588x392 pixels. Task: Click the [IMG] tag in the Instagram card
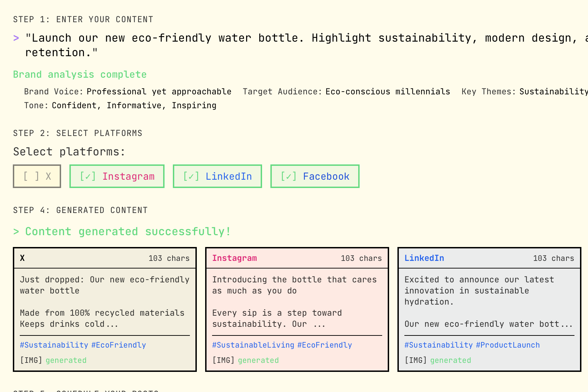click(223, 360)
